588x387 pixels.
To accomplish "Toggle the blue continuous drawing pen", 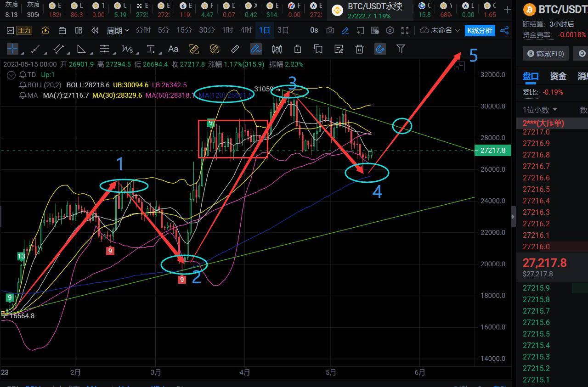I will pyautogui.click(x=256, y=49).
